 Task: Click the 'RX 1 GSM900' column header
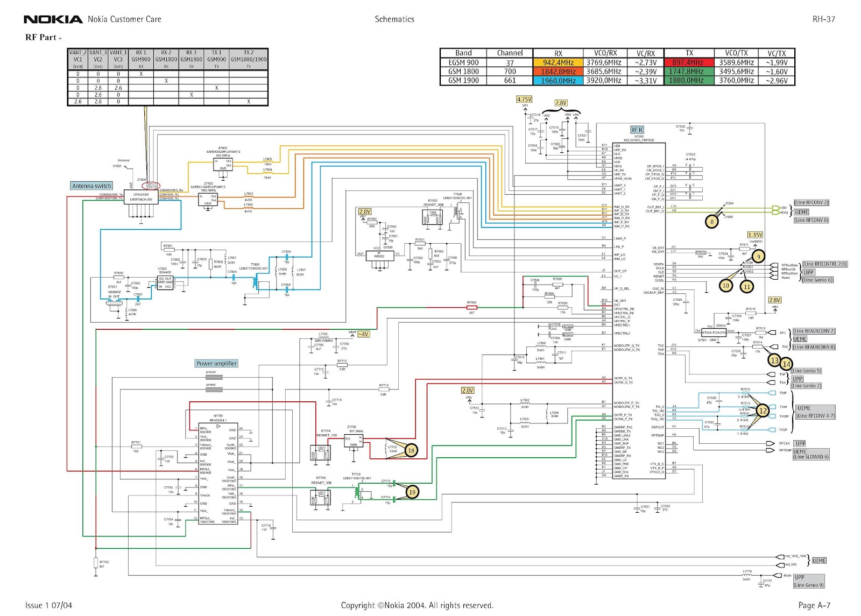[141, 59]
